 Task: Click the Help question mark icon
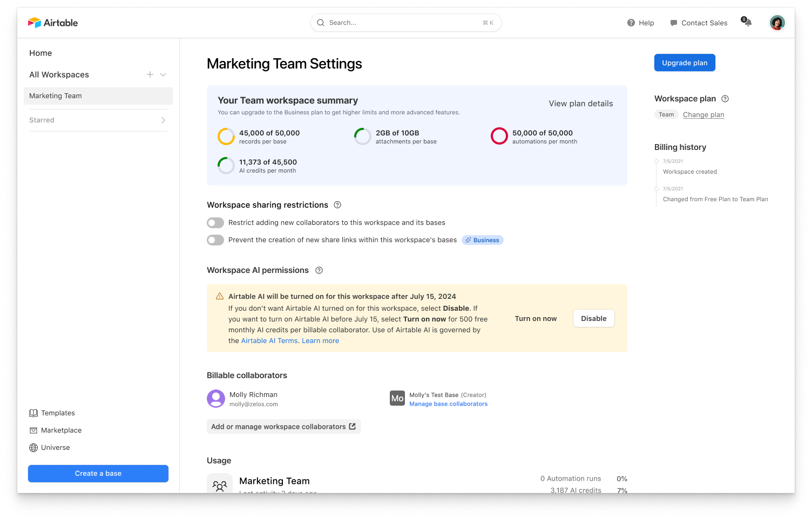click(631, 23)
